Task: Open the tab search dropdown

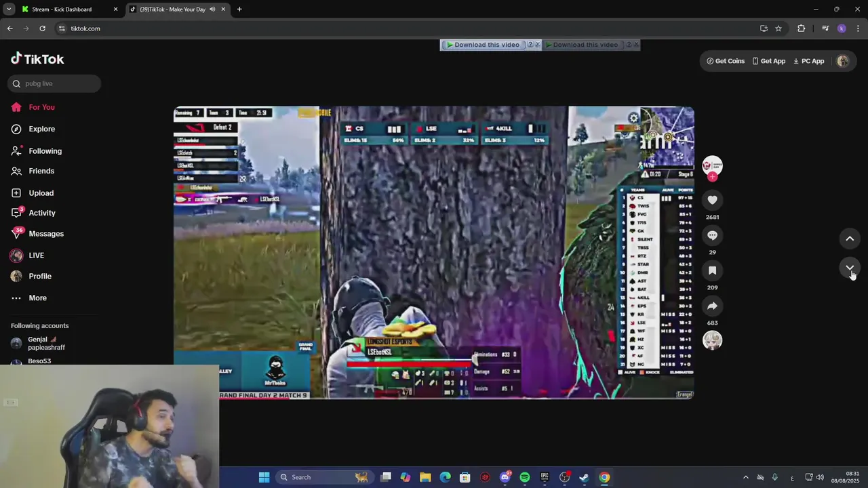Action: click(x=9, y=9)
